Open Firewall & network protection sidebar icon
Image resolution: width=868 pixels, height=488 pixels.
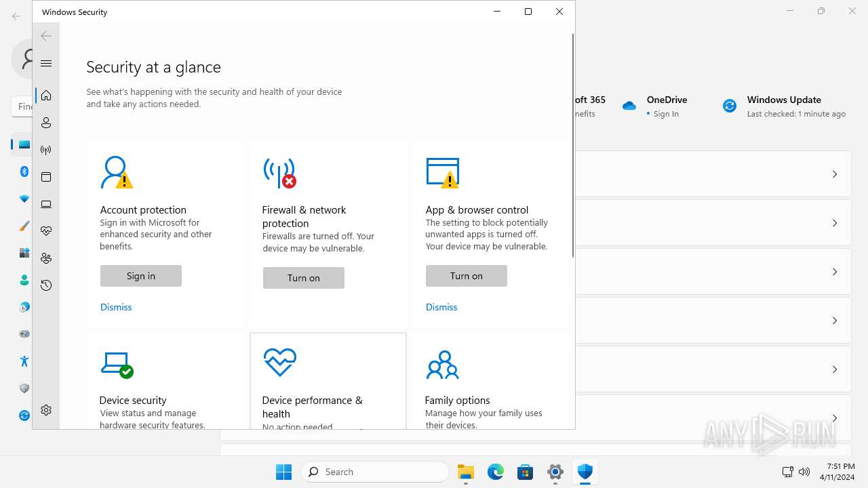coord(46,150)
